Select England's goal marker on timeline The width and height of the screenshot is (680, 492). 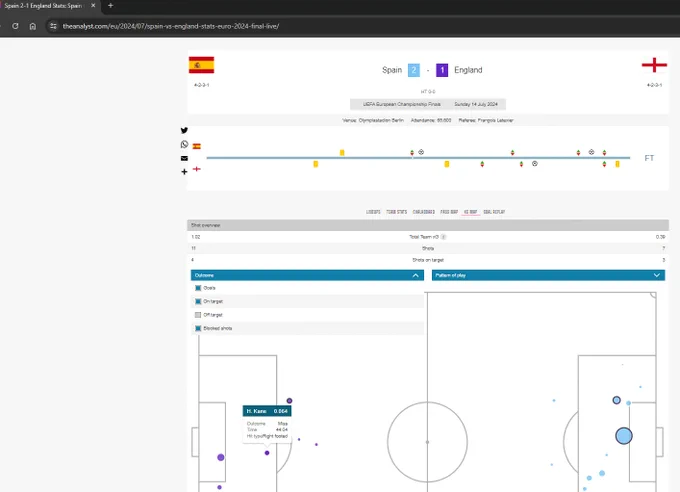pyautogui.click(x=535, y=164)
